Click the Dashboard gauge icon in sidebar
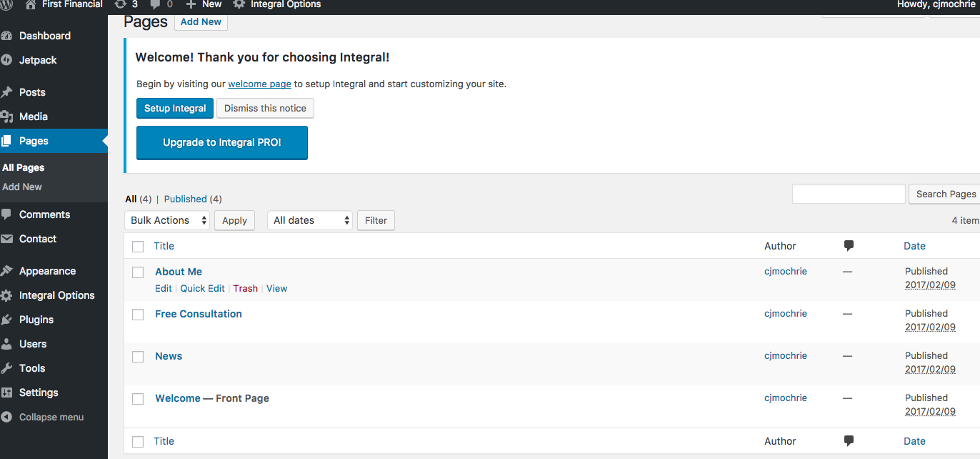The height and width of the screenshot is (459, 980). (x=6, y=36)
